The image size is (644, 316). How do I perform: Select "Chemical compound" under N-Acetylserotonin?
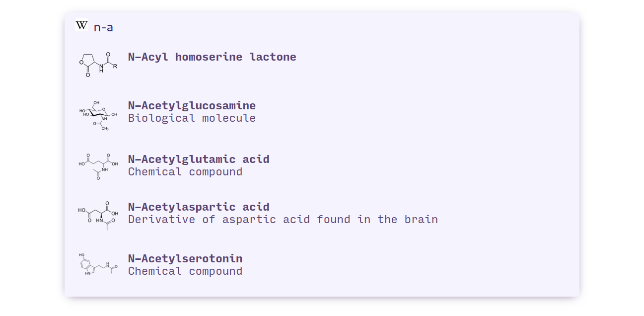click(185, 271)
